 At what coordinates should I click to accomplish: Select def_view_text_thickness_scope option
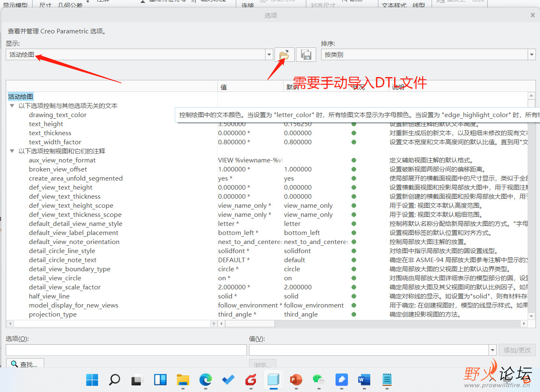point(75,215)
